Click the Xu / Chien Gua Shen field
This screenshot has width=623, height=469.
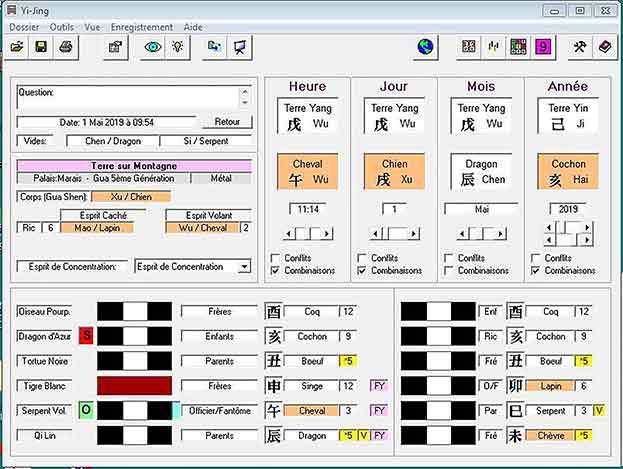[131, 197]
